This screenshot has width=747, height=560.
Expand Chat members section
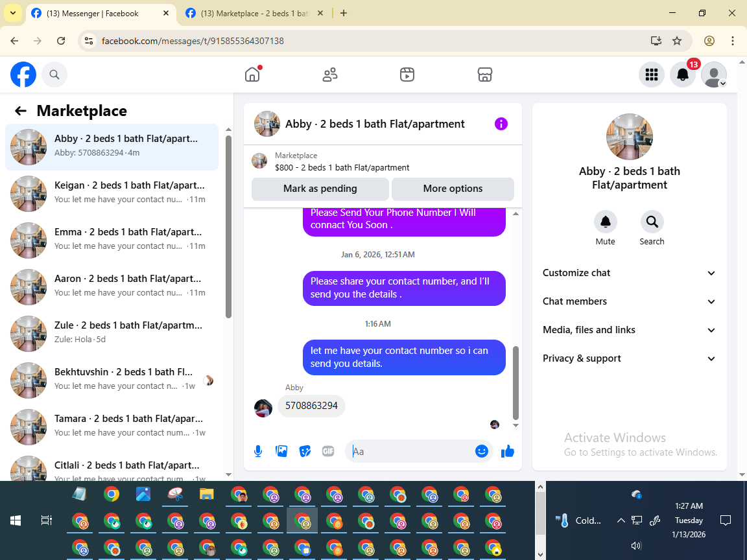(630, 301)
